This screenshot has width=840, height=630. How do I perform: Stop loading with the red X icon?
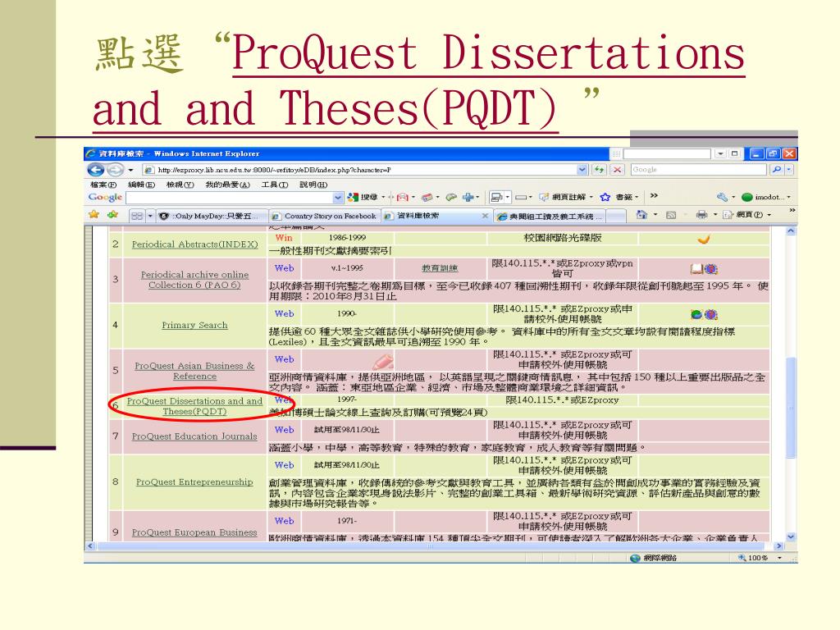[617, 170]
